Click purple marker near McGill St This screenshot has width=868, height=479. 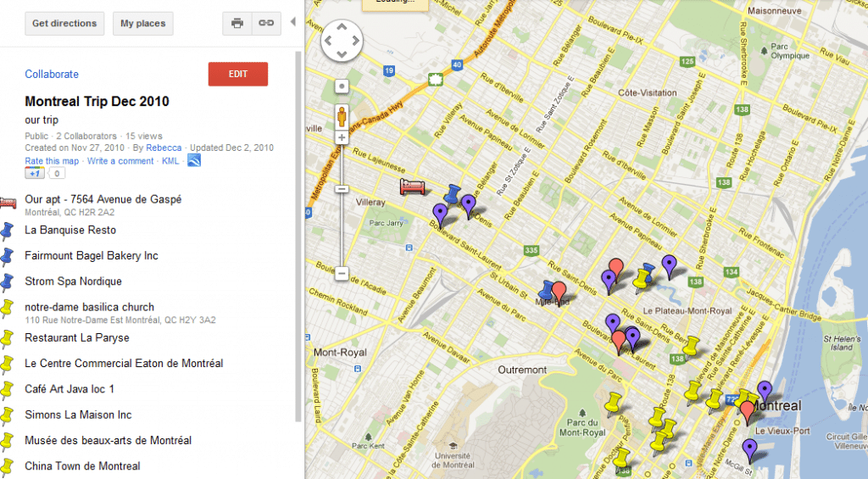[x=749, y=451]
